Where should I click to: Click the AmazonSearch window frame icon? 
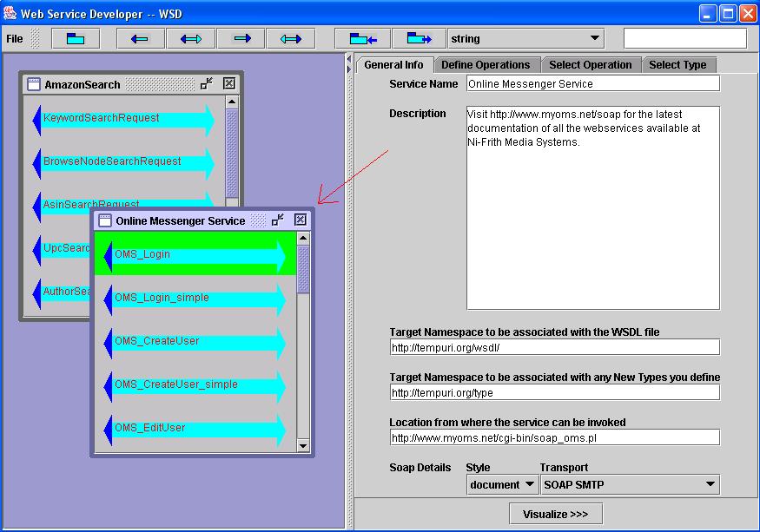coord(34,84)
